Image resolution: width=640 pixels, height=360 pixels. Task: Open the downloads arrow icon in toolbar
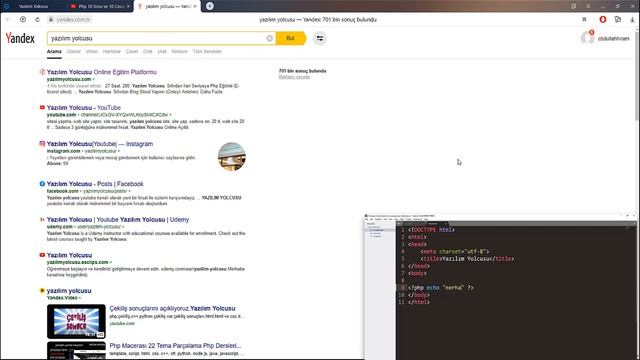click(633, 19)
